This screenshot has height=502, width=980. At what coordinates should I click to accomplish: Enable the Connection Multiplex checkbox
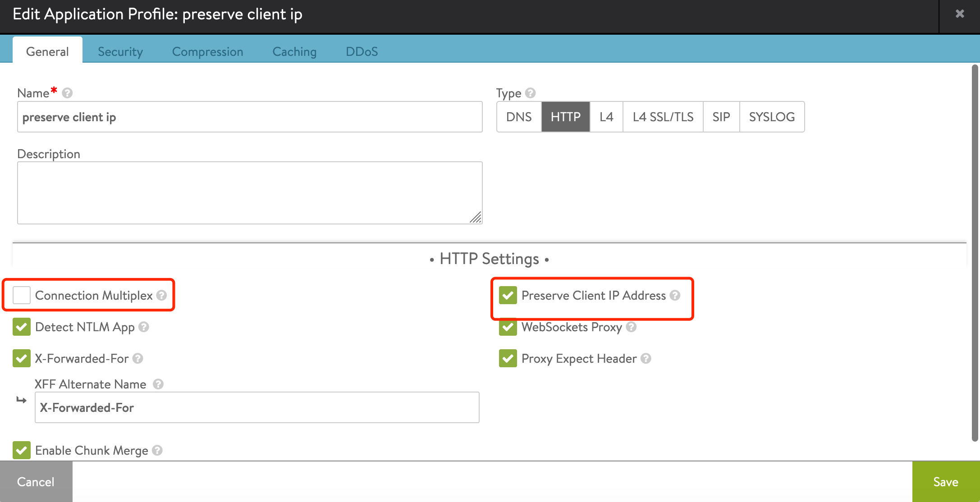click(22, 295)
